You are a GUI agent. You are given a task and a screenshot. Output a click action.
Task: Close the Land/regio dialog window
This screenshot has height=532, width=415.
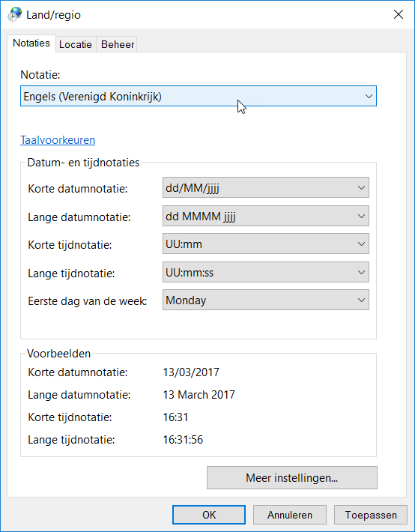pos(398,14)
